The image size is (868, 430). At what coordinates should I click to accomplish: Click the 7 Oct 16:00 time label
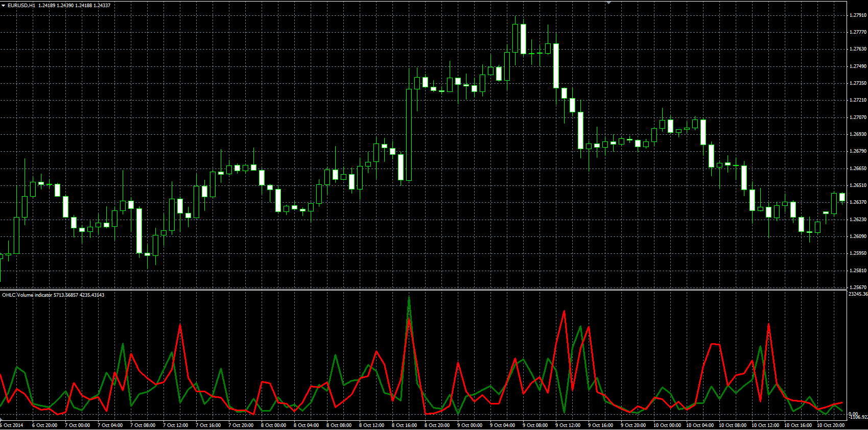208,425
